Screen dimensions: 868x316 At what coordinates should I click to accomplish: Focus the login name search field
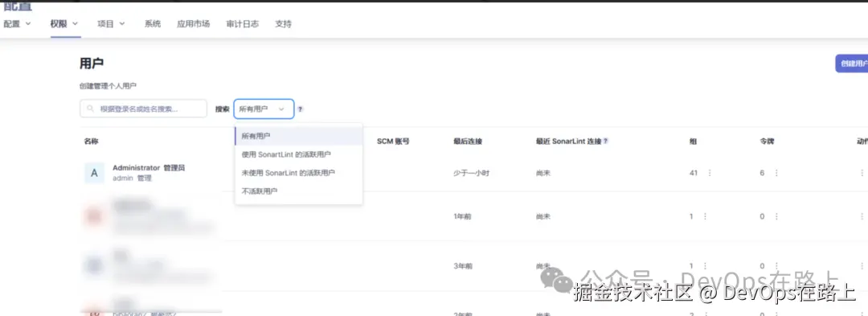143,109
